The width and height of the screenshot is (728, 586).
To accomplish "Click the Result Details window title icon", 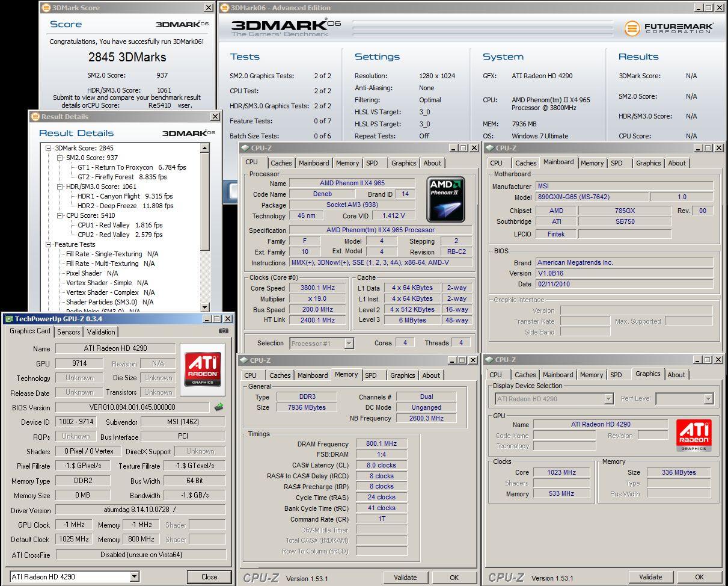I will 35,117.
